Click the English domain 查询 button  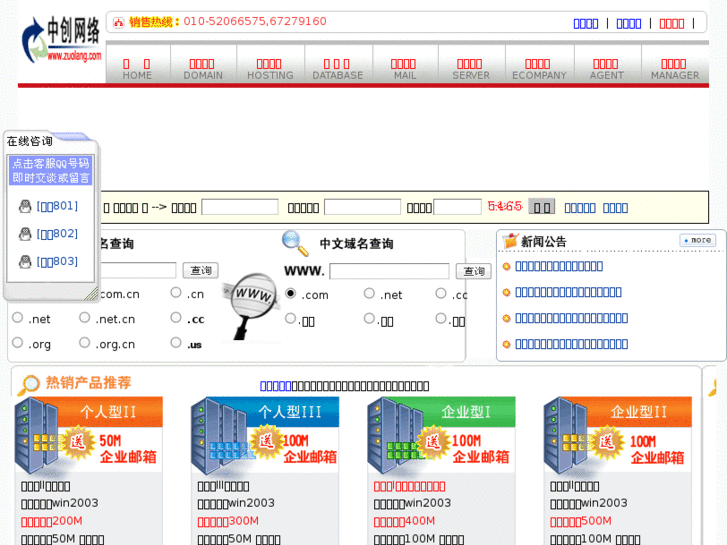coord(200,270)
